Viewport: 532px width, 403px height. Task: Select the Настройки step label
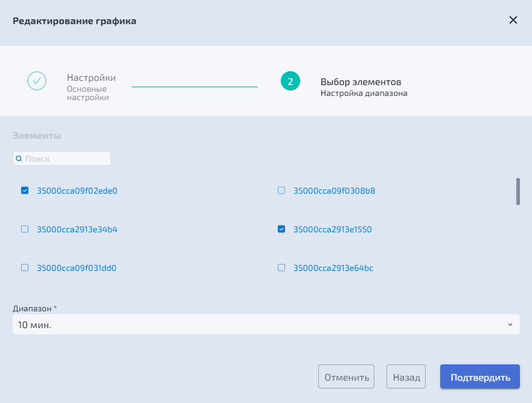point(91,78)
